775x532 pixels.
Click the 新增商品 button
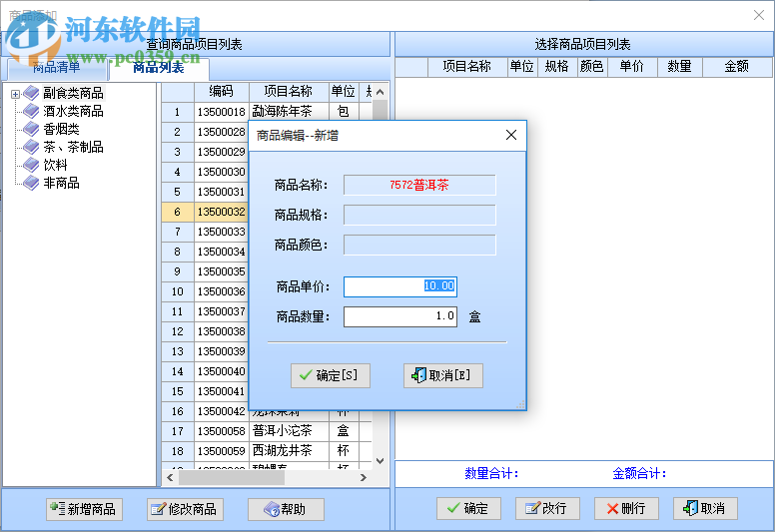(x=85, y=509)
